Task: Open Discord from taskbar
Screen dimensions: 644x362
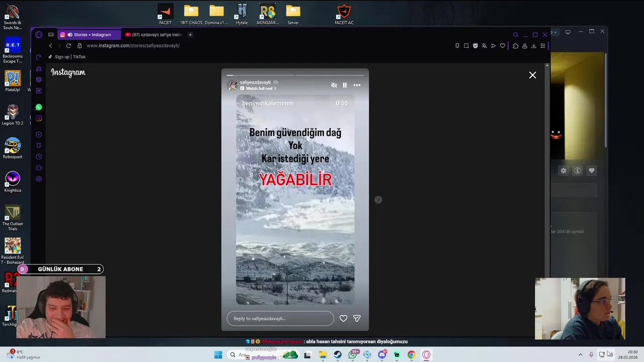Action: click(382, 355)
